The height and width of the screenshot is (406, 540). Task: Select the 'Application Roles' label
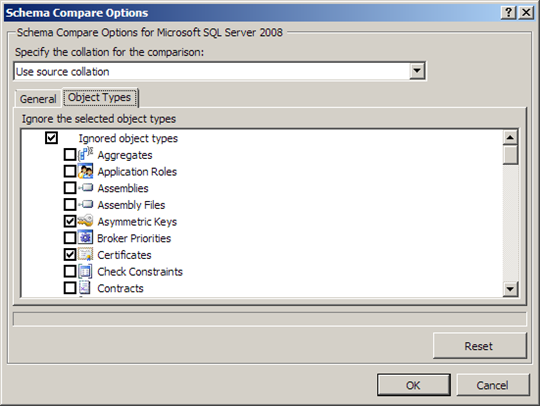click(137, 171)
